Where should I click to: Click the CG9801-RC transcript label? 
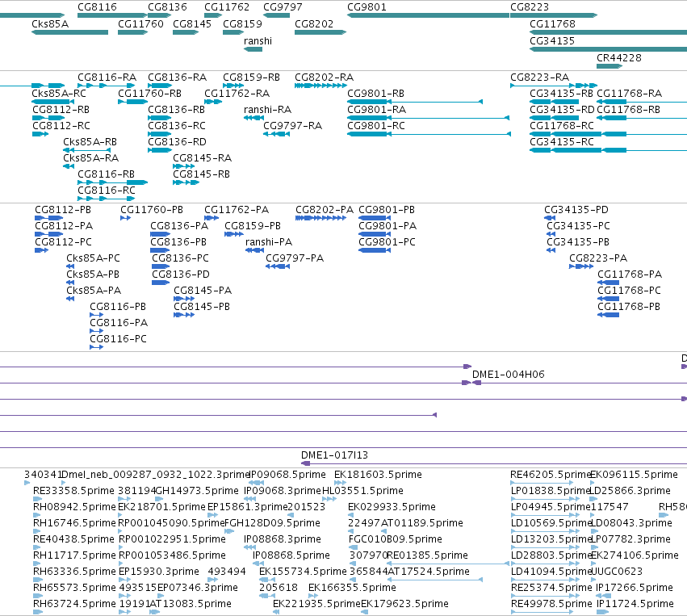pos(376,126)
